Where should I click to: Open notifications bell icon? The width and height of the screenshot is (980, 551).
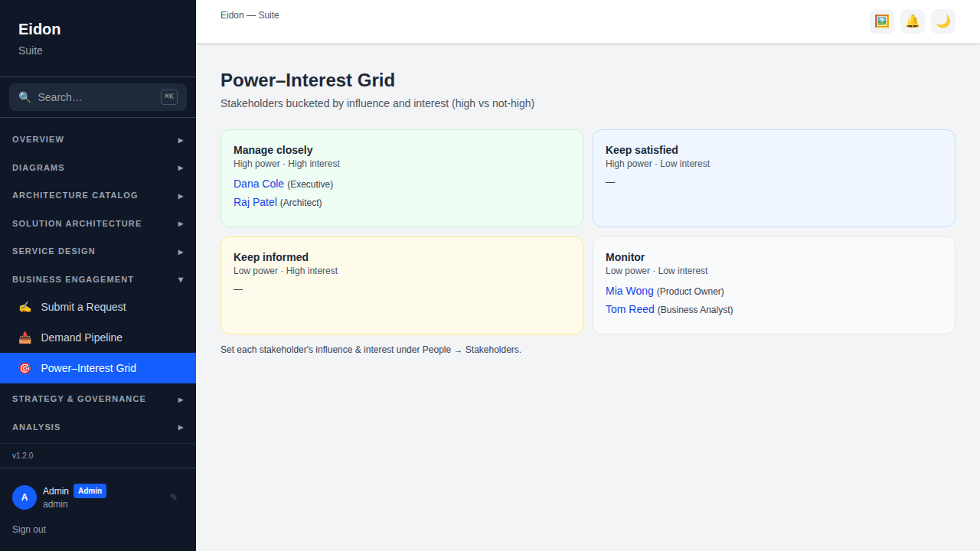point(913,21)
